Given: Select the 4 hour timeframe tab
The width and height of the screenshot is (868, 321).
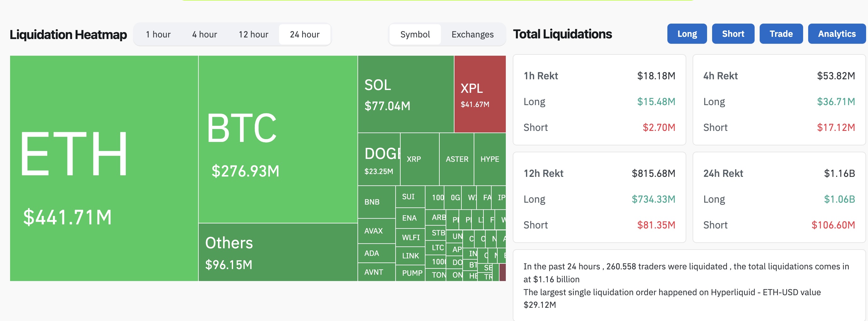Looking at the screenshot, I should pyautogui.click(x=204, y=34).
